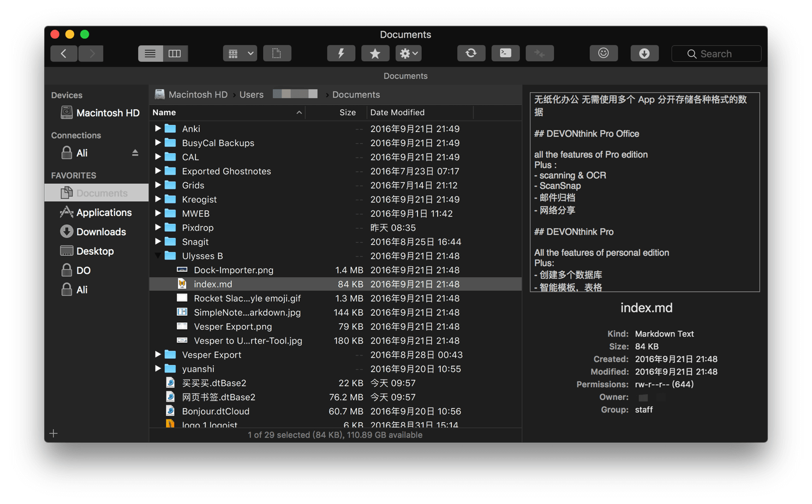Eject the Ali connection

click(135, 153)
